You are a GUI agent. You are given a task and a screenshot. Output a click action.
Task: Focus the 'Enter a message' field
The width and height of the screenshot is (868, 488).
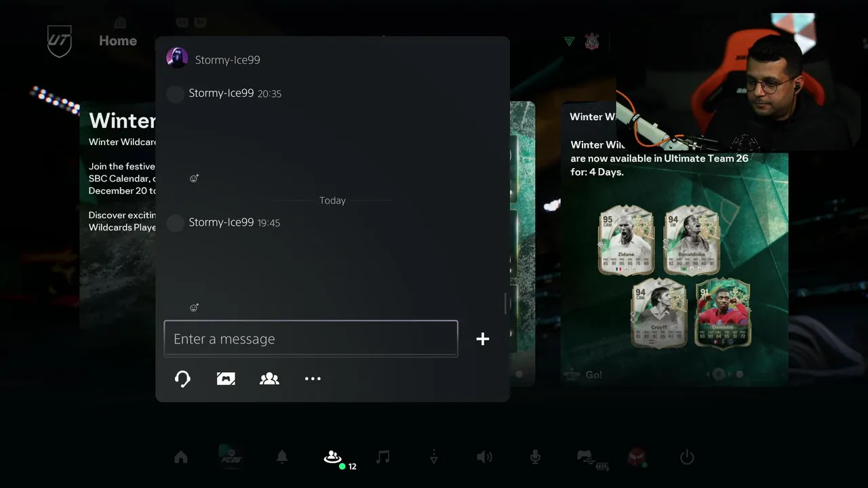coord(311,338)
